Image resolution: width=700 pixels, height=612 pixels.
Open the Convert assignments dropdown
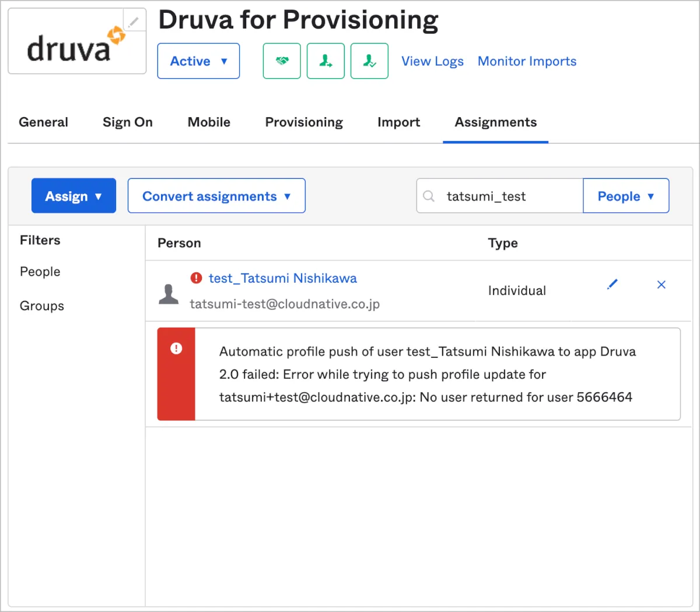point(216,196)
